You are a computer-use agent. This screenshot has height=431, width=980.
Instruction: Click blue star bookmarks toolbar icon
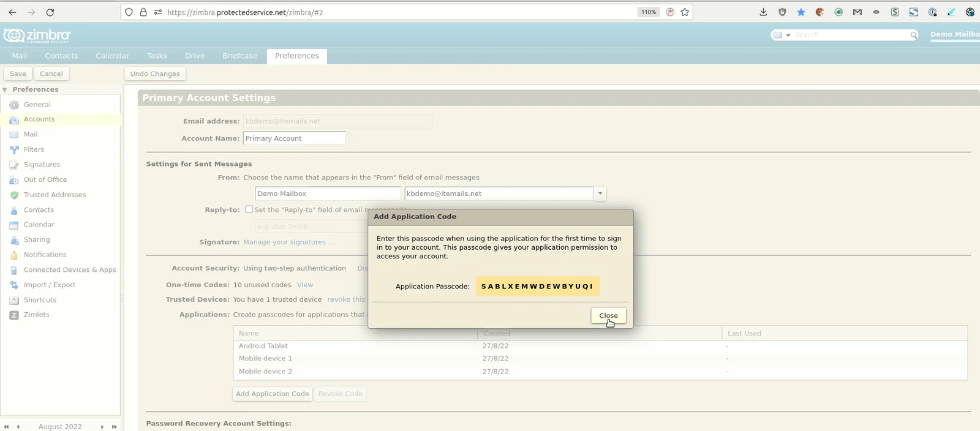[x=801, y=12]
